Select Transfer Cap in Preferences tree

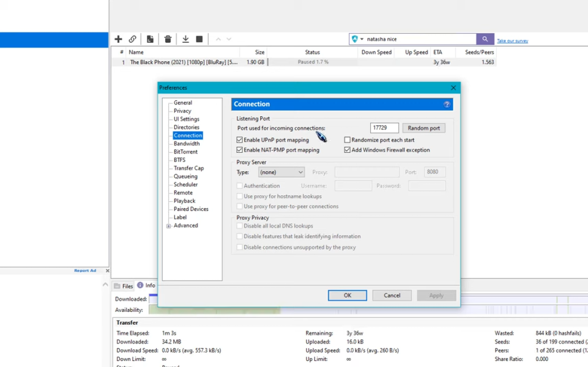(188, 168)
